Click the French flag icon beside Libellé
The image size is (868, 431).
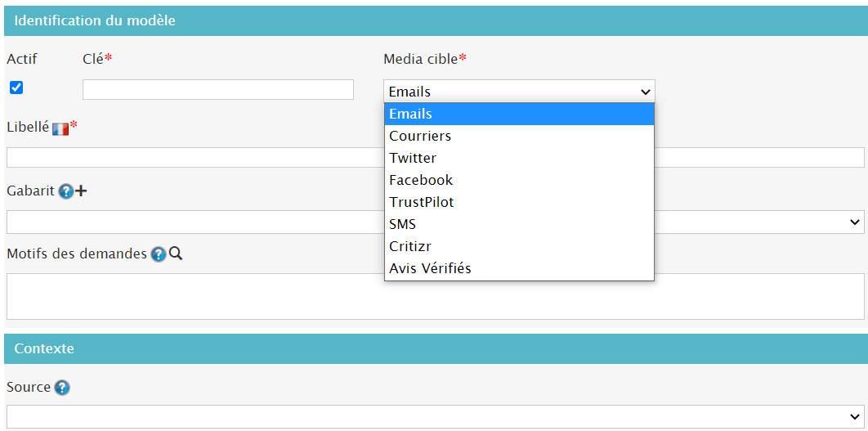point(60,128)
